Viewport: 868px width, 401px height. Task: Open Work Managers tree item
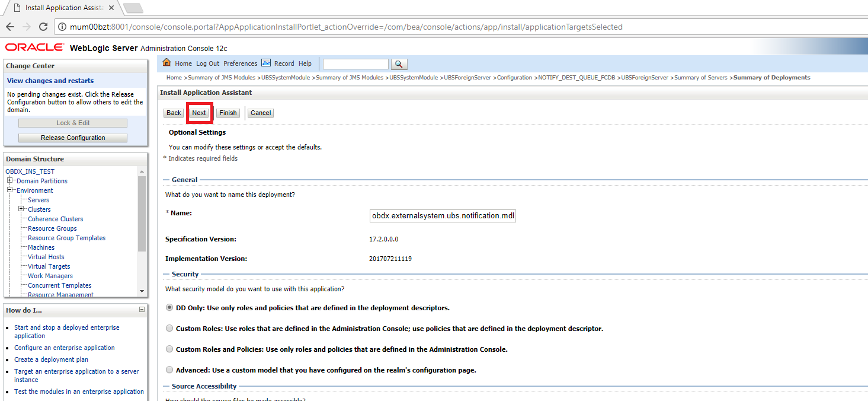point(50,276)
